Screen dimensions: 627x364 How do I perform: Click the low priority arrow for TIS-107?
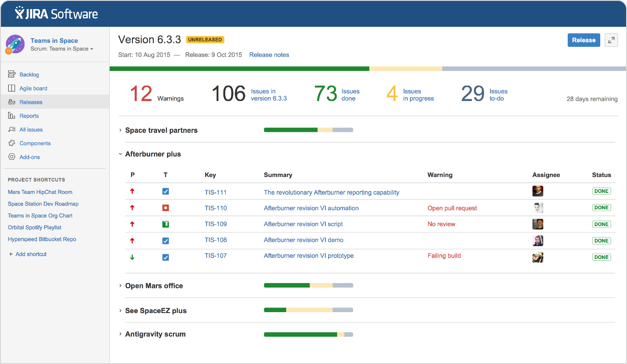(x=132, y=257)
